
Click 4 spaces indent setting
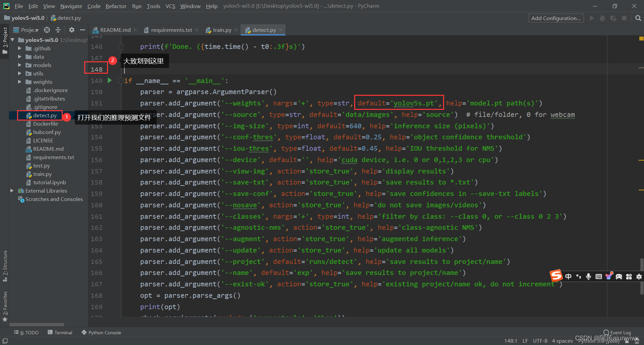point(562,341)
